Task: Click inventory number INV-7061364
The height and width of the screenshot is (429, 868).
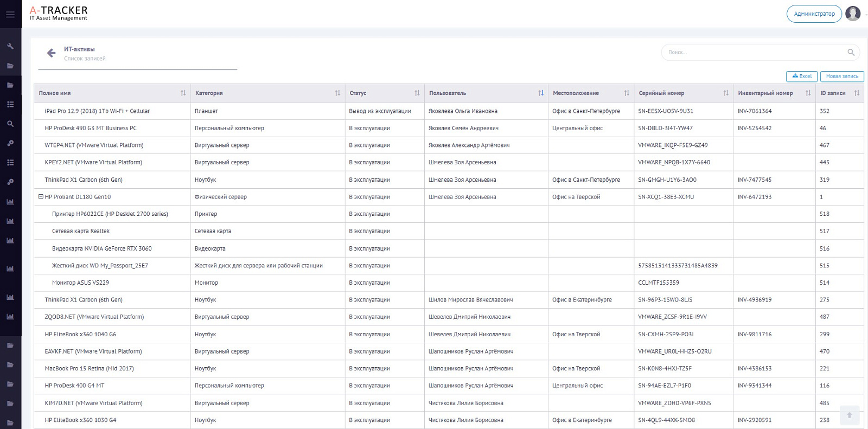Action: tap(755, 111)
